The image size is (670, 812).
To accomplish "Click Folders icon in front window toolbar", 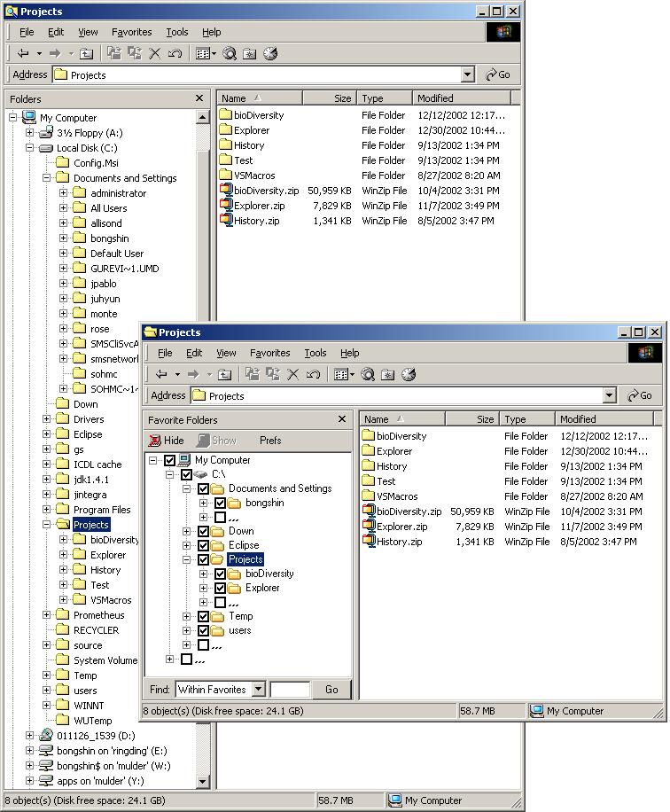I will (388, 374).
